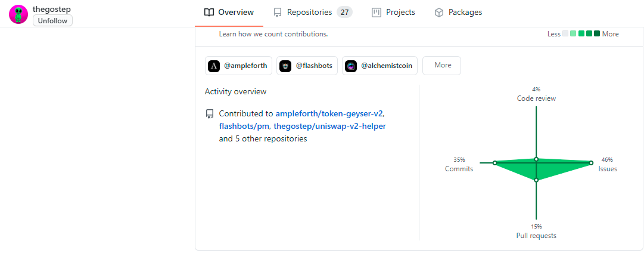Open the Projects tab
This screenshot has height=253, width=644.
click(x=393, y=13)
